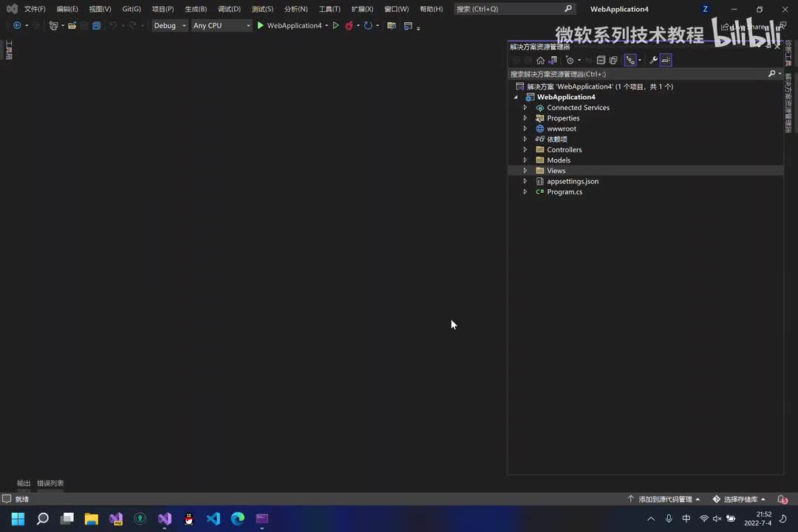The image size is (798, 532).
Task: Switch to the 错误列表 tab
Action: coord(50,483)
